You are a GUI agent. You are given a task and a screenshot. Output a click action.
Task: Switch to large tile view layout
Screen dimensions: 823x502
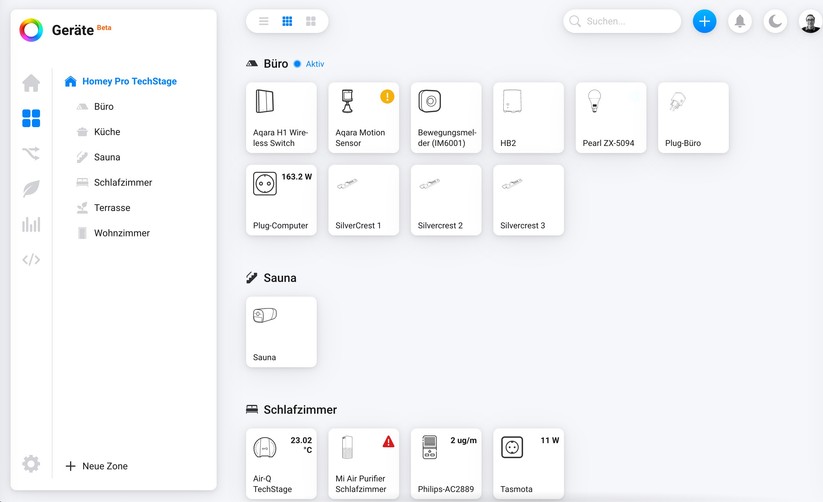click(x=311, y=21)
